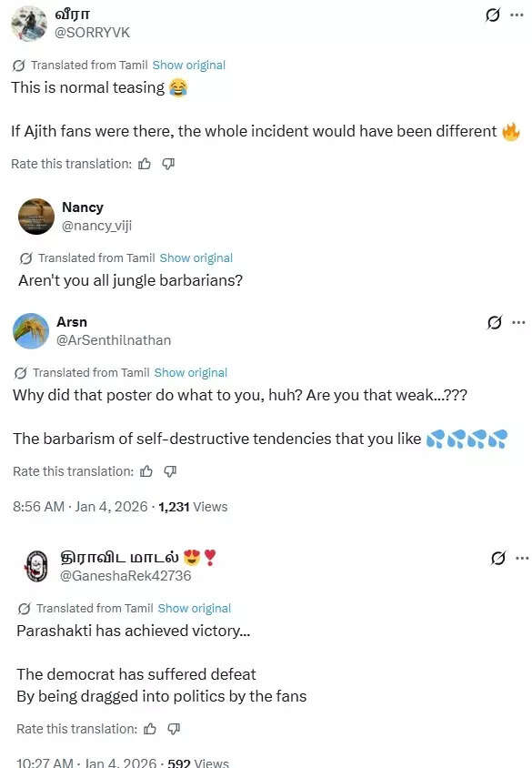This screenshot has height=768, width=532.
Task: Click the fire emoji in SORRYVK's post
Action: (x=511, y=132)
